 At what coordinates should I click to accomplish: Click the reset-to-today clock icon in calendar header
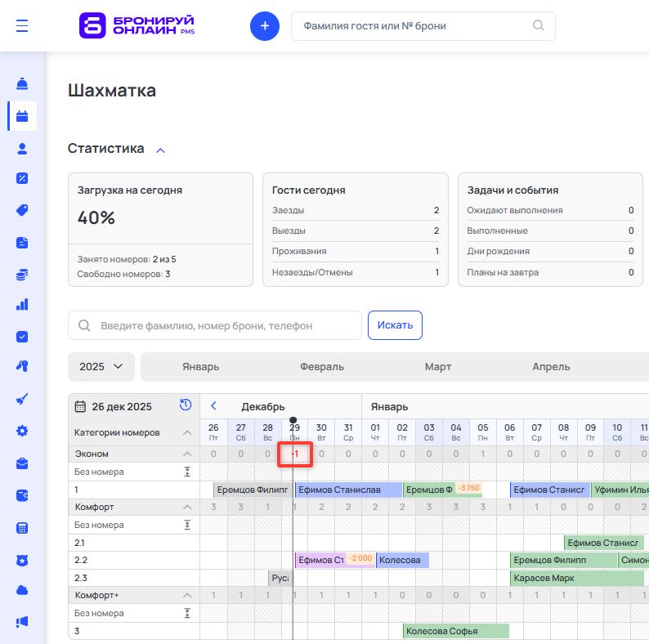coord(186,405)
